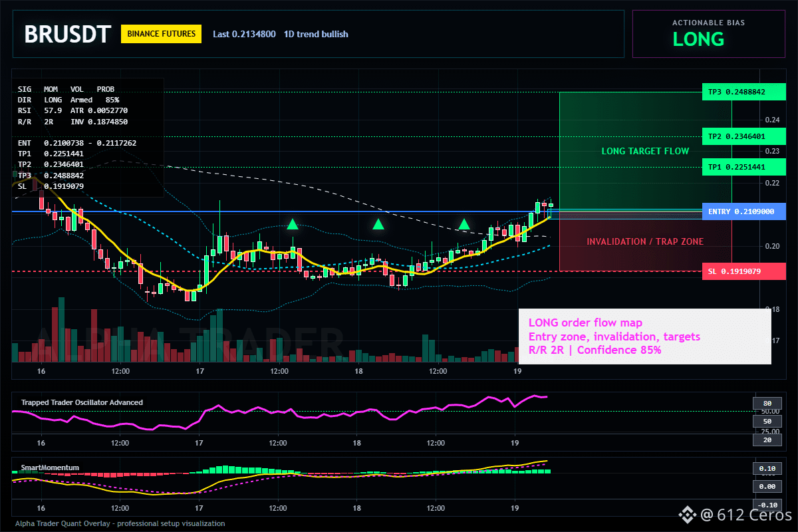Click the 0.24 price axis label
Screen dimensions: 798x532
pyautogui.click(x=771, y=120)
